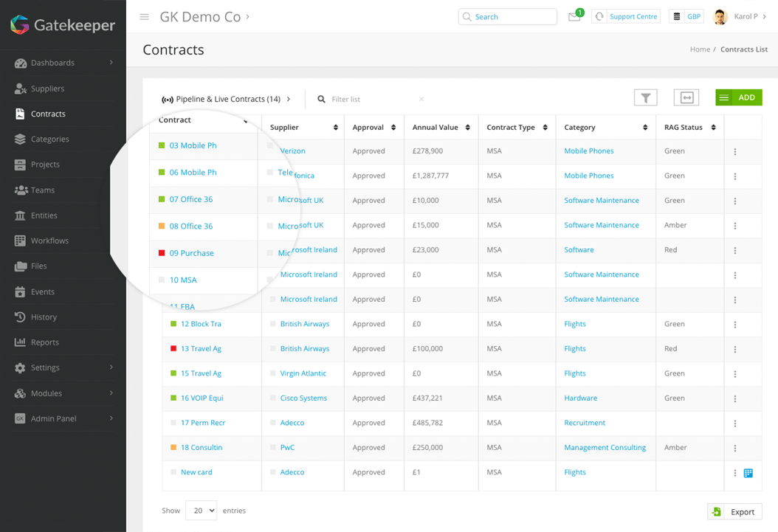Screen dimensions: 778x532
Task: Click the green ADD button
Action: point(738,97)
